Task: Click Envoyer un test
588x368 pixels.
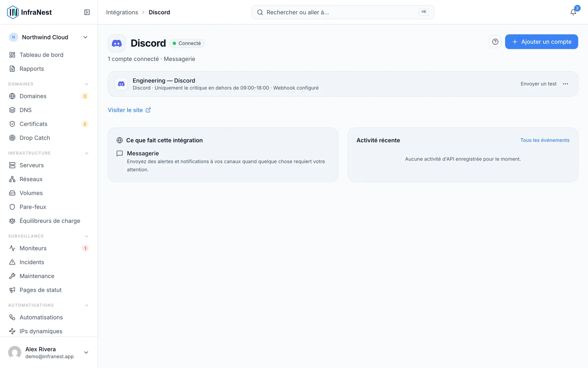Action: [x=539, y=84]
